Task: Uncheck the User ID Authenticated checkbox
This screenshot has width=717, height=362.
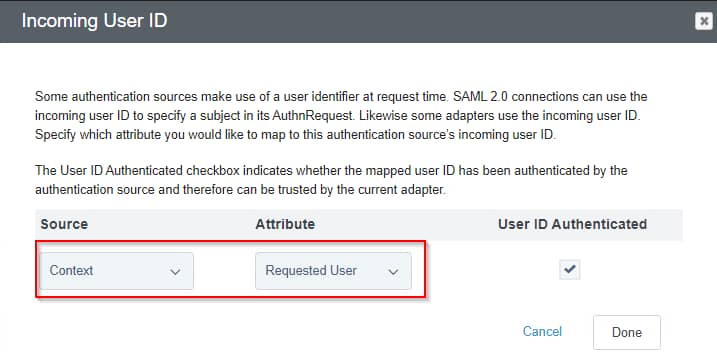Action: coord(569,269)
